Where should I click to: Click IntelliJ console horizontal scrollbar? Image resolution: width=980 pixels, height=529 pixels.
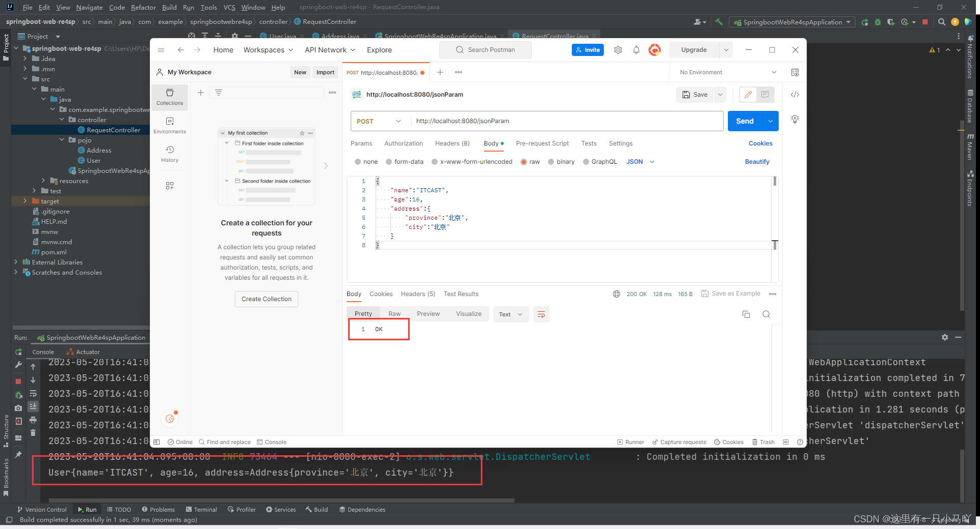pos(281,501)
